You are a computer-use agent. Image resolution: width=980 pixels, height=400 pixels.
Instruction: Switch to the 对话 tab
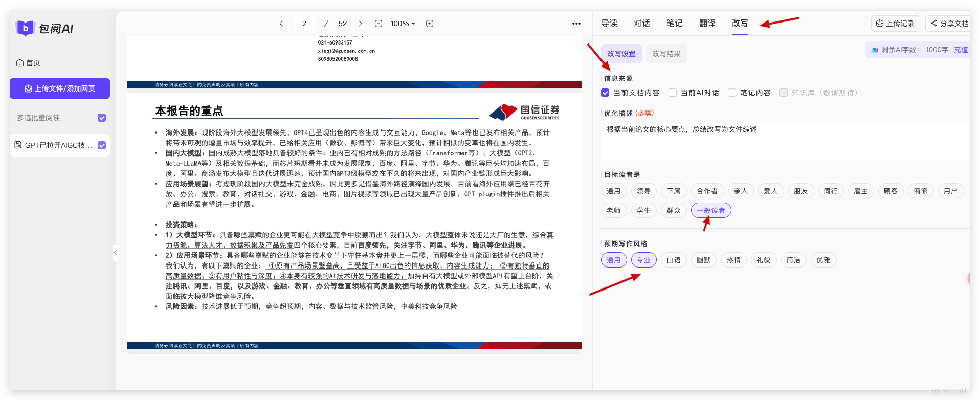[642, 24]
